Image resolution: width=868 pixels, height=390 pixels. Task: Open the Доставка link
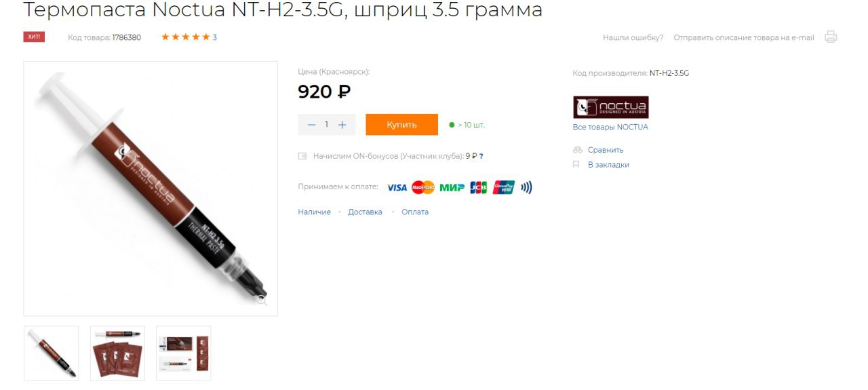[x=365, y=212]
